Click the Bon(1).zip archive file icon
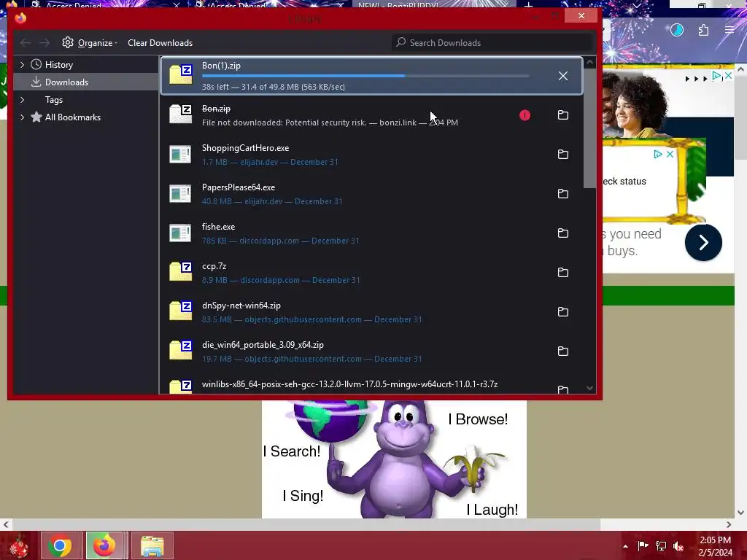The image size is (747, 560). [x=181, y=74]
